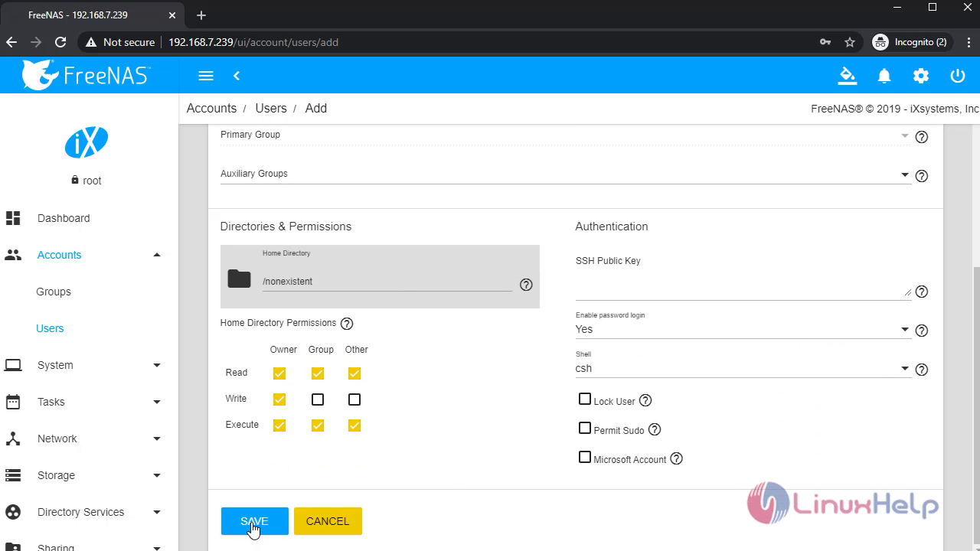Click the iX systems logo
The height and width of the screenshot is (551, 980).
(87, 142)
